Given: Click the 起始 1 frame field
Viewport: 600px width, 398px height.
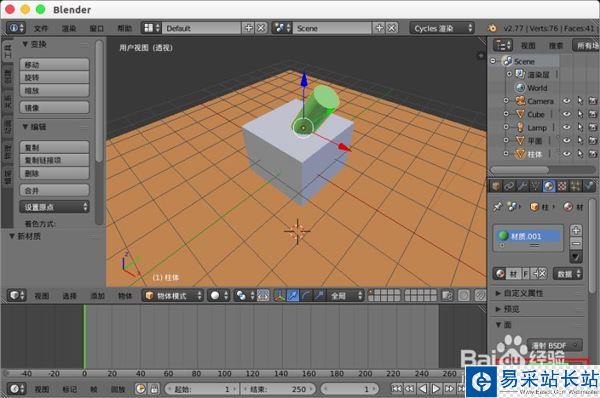Looking at the screenshot, I should pyautogui.click(x=202, y=389).
